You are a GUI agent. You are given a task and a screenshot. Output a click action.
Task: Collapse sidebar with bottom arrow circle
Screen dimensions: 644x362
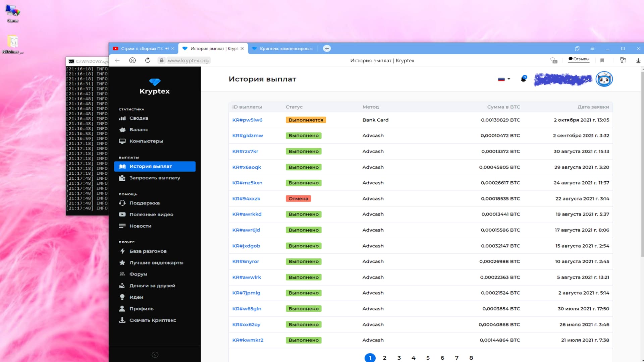(x=155, y=355)
